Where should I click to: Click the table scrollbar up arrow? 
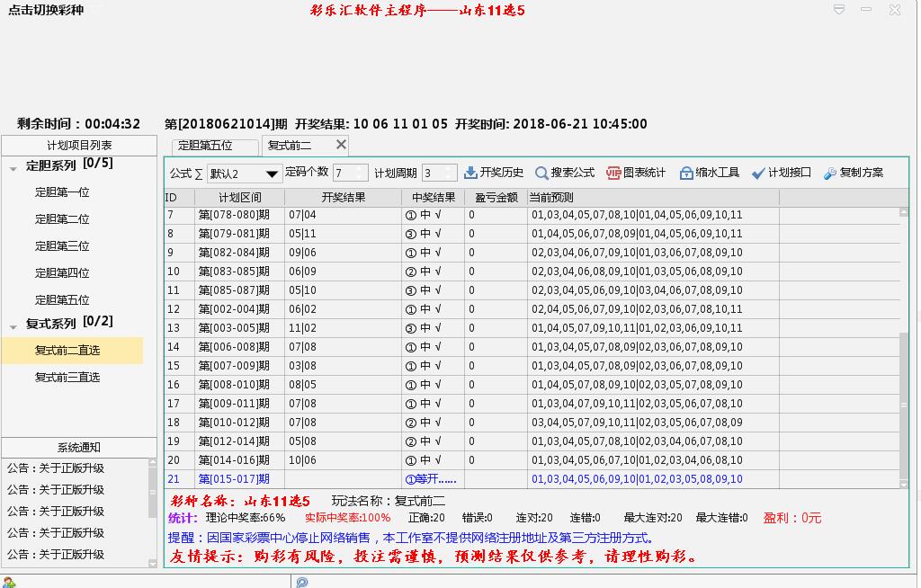(x=904, y=212)
